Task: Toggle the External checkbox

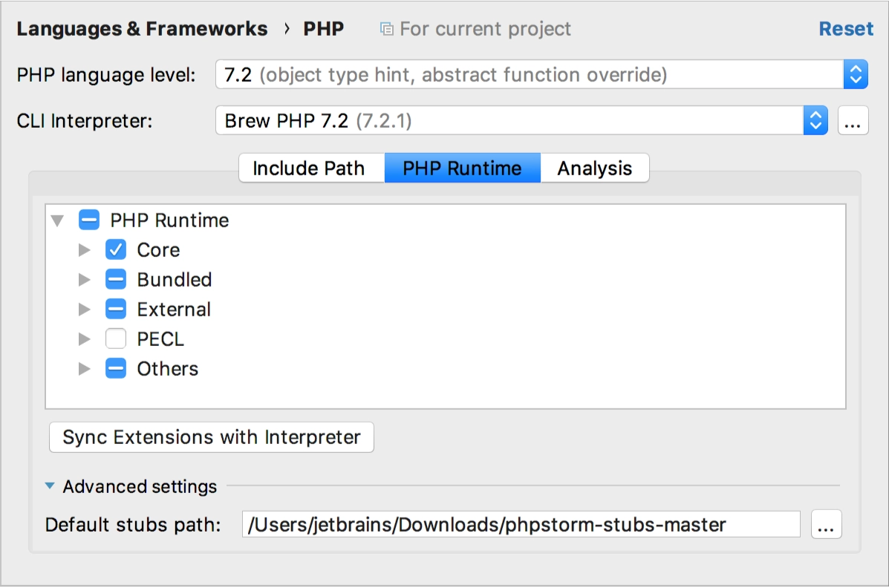Action: click(116, 309)
